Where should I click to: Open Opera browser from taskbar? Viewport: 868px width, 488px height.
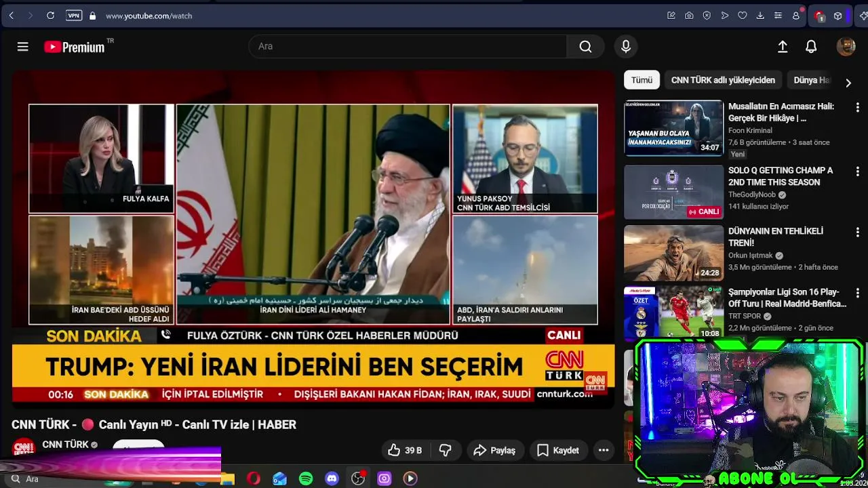coord(254,479)
